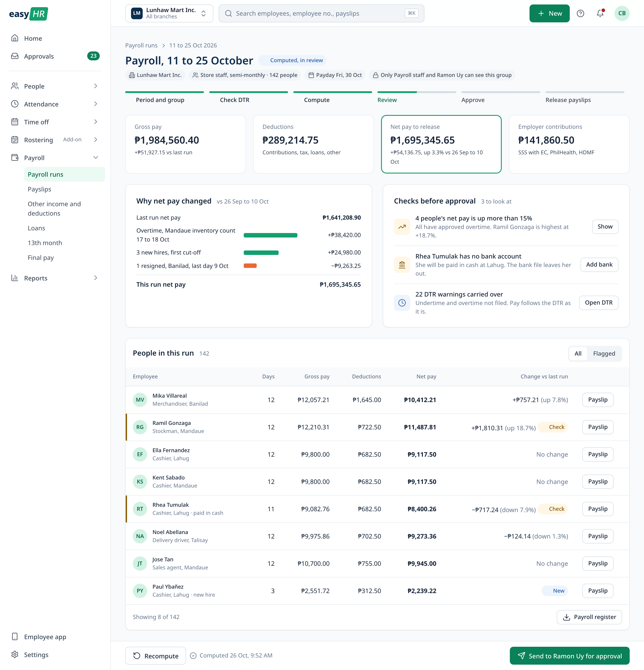
Task: Click the RG avatar for Ramil Gonzaga
Action: pos(140,427)
